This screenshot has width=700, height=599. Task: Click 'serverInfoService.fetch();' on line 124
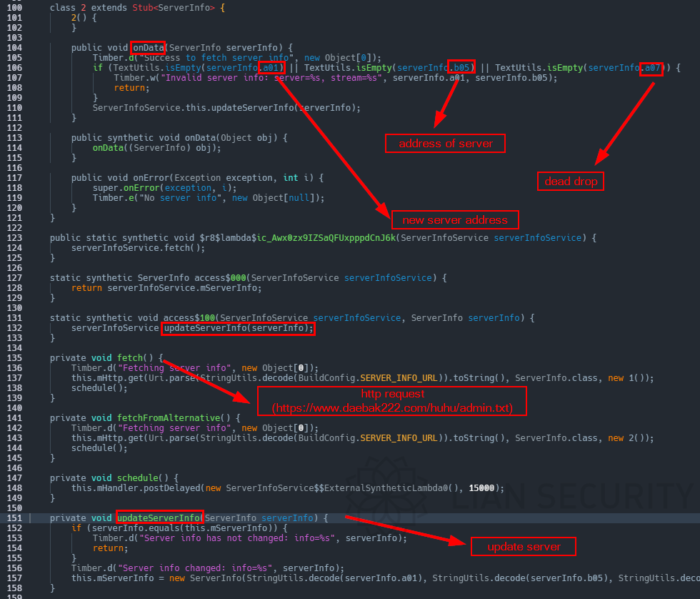point(138,248)
